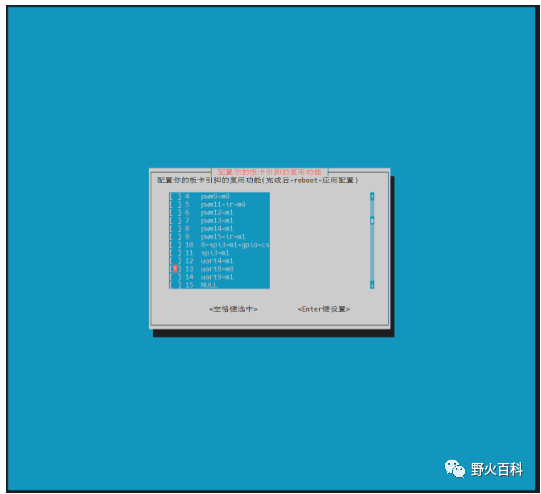The image size is (541, 494).
Task: Click the scrollbar up arrow in list
Action: (372, 196)
